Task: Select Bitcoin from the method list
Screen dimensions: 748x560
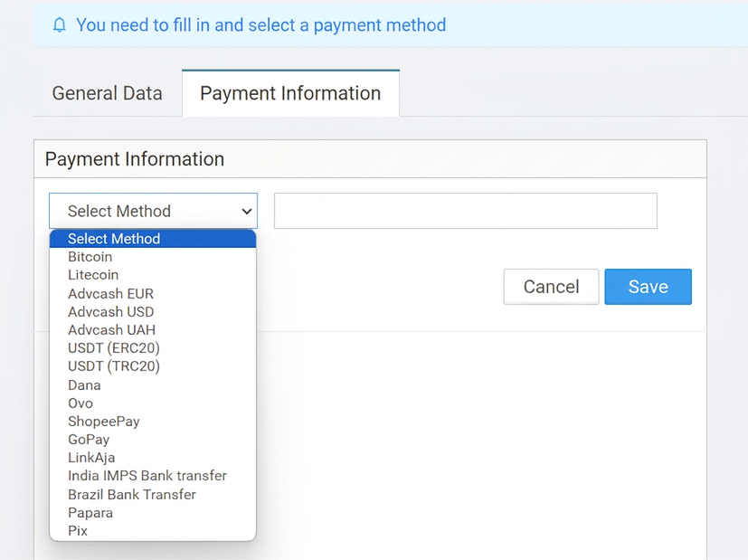Action: [x=153, y=257]
